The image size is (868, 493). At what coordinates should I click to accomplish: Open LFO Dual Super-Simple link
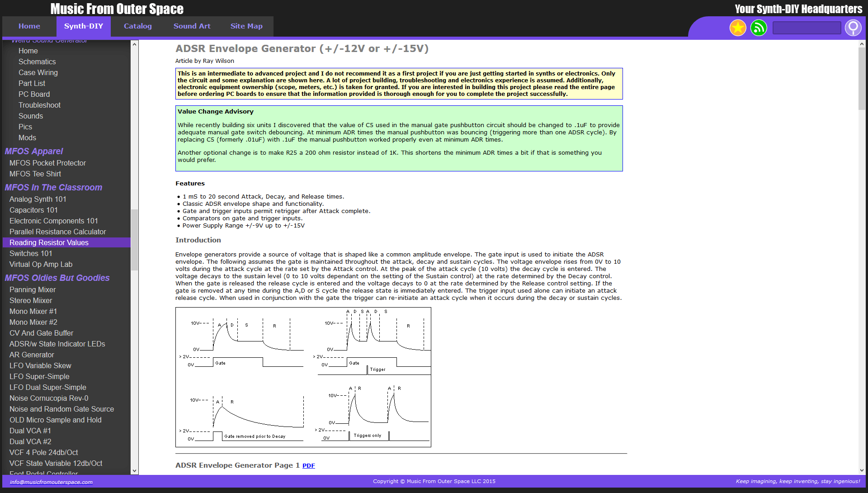pyautogui.click(x=48, y=387)
